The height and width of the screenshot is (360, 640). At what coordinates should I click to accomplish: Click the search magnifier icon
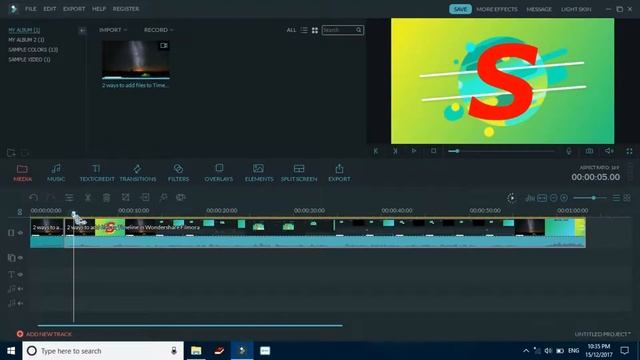(x=358, y=30)
